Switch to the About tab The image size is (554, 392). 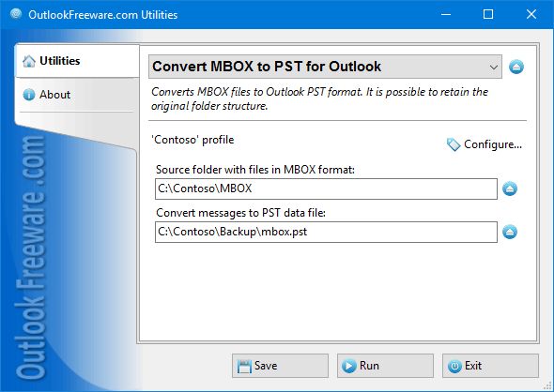pyautogui.click(x=77, y=95)
